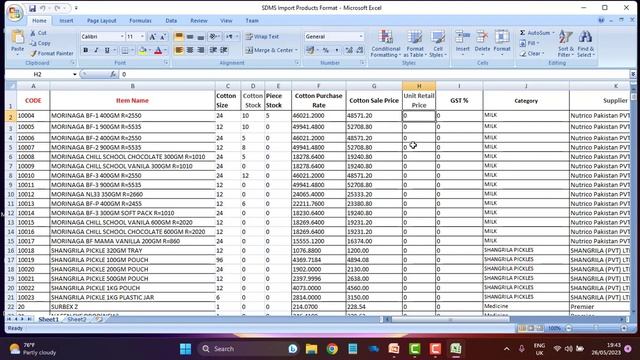Click Merge & Center button

tap(269, 50)
